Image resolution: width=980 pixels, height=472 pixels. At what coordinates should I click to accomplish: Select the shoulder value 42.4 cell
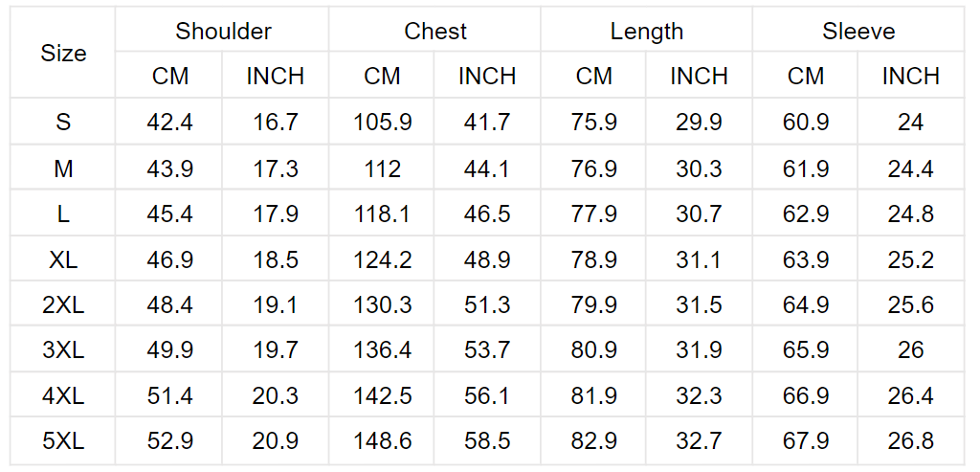click(169, 122)
